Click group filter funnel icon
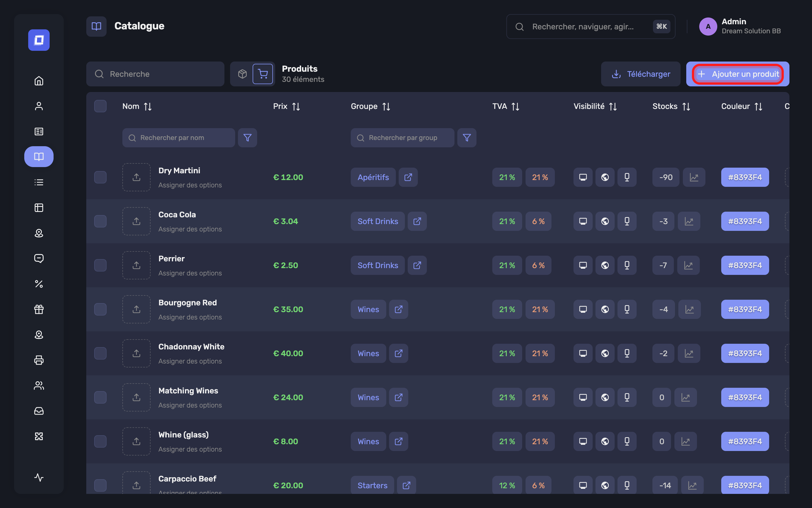812x508 pixels. tap(467, 138)
